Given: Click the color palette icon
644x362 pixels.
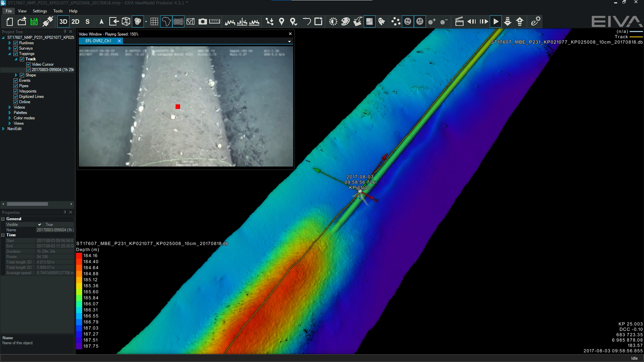Looking at the screenshot, I should [x=345, y=22].
